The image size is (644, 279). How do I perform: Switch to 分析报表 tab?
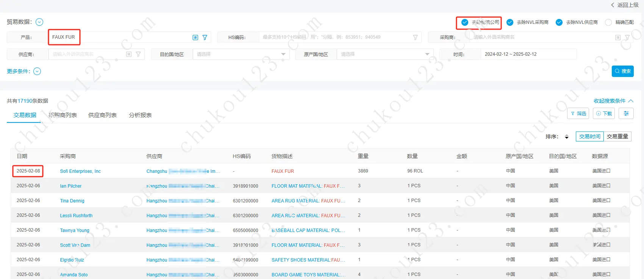tap(140, 115)
